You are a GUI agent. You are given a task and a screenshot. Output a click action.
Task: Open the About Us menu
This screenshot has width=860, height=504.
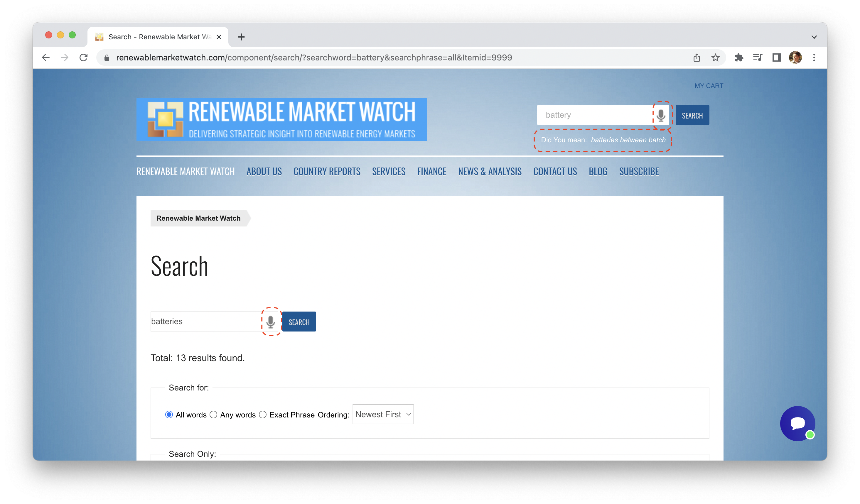click(x=264, y=172)
